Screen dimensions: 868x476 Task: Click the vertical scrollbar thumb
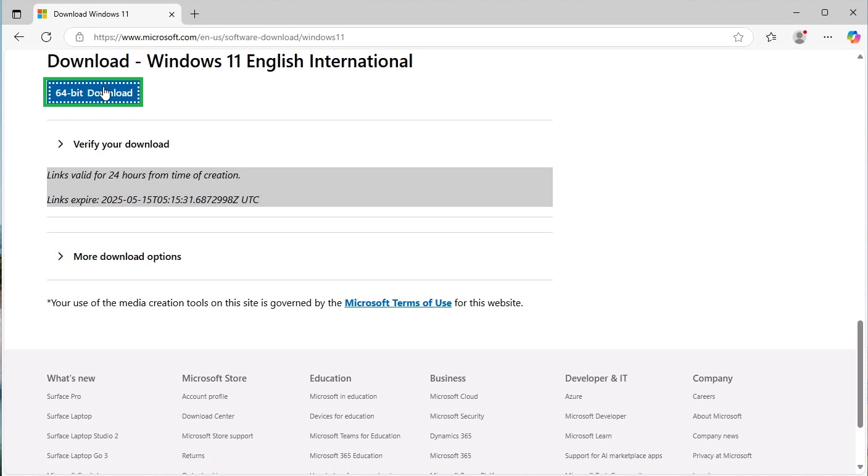coord(860,374)
